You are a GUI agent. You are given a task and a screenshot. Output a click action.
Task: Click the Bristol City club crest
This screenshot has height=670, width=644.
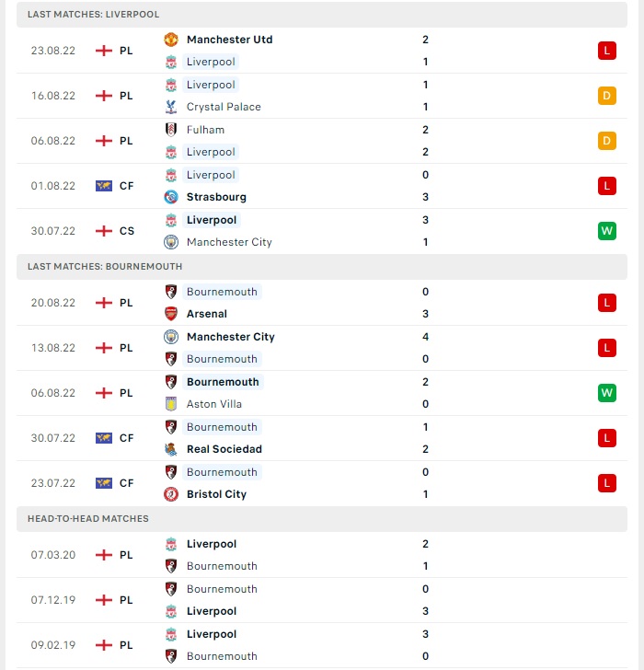point(171,494)
